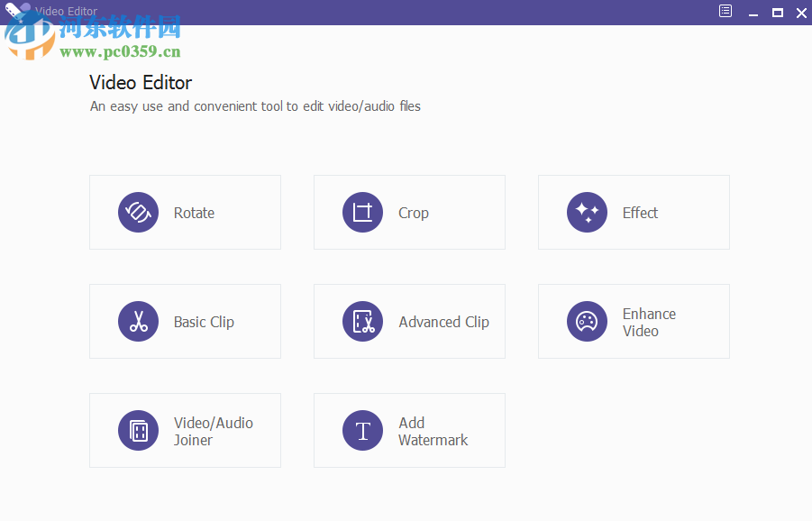This screenshot has width=812, height=521.
Task: Click the Add Watermark letter T icon
Action: pyautogui.click(x=362, y=430)
